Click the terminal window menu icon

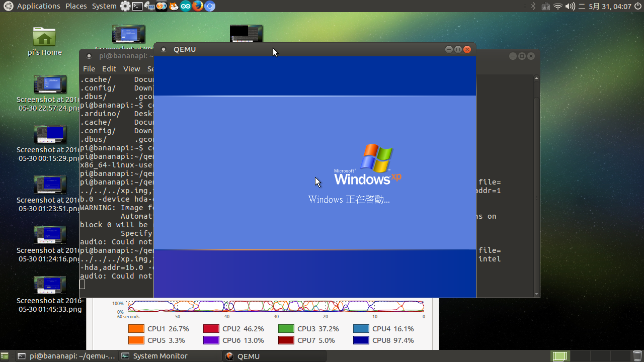[89, 56]
